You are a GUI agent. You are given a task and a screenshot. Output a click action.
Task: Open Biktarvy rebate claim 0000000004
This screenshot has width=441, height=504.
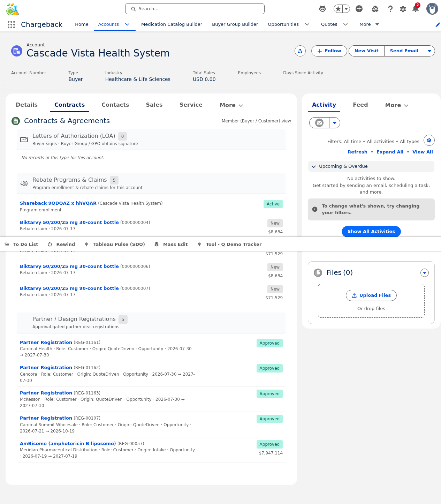tap(69, 223)
